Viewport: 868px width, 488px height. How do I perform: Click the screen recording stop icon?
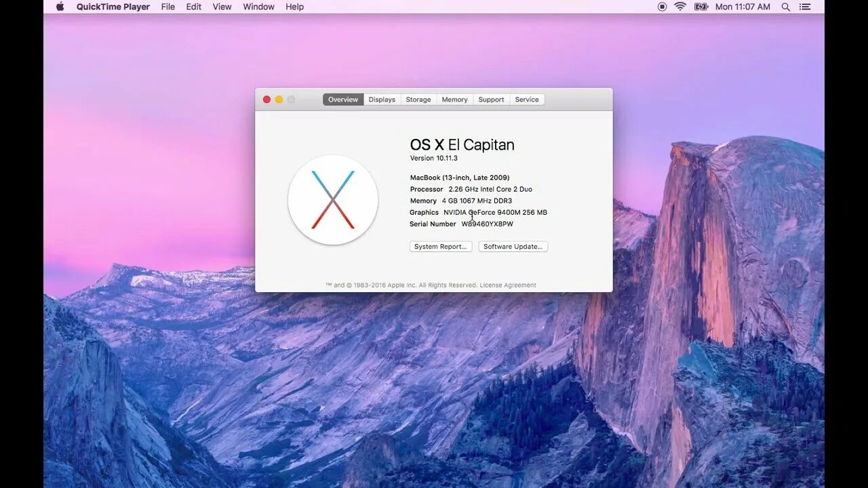(x=662, y=7)
